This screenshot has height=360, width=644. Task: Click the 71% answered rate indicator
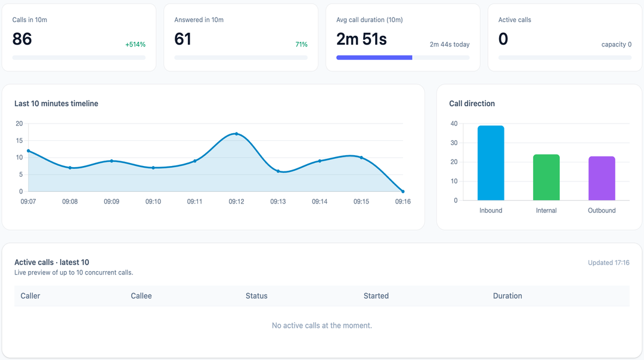pos(301,45)
